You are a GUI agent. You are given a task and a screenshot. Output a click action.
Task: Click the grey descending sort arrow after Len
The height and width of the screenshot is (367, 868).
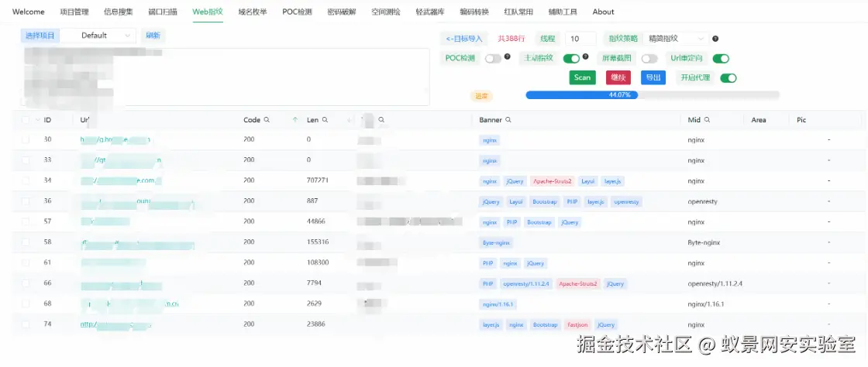coord(350,120)
